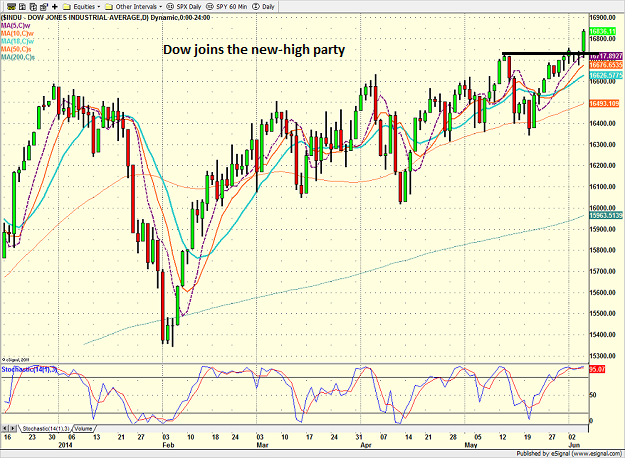The width and height of the screenshot is (625, 458).
Task: Load the SPX Daily chart shortcut
Action: click(184, 7)
